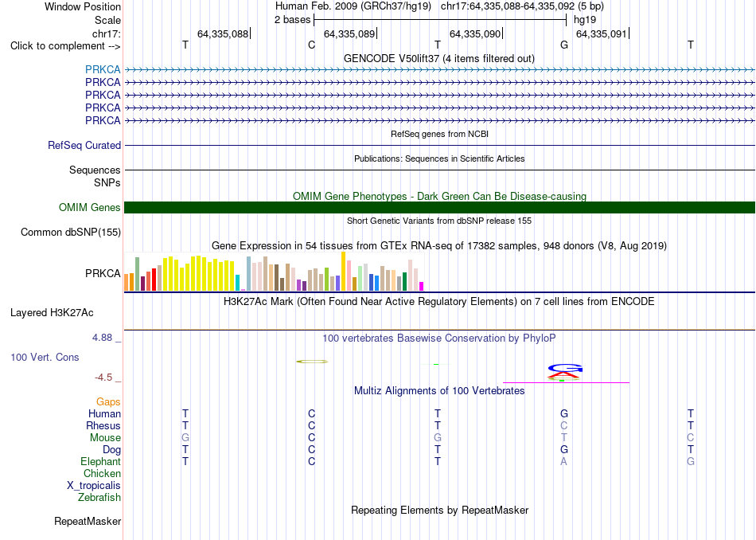Click PRKCA label beside GTEx expression bars

click(103, 273)
